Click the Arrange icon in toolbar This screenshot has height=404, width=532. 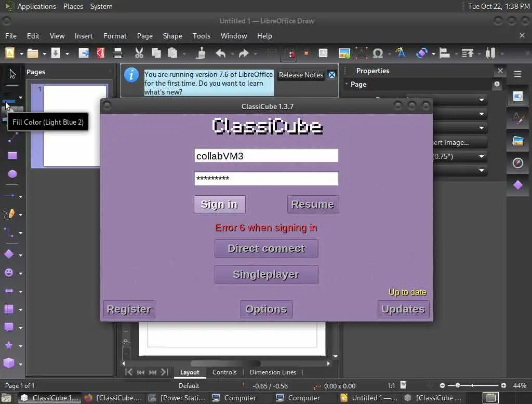tap(468, 53)
